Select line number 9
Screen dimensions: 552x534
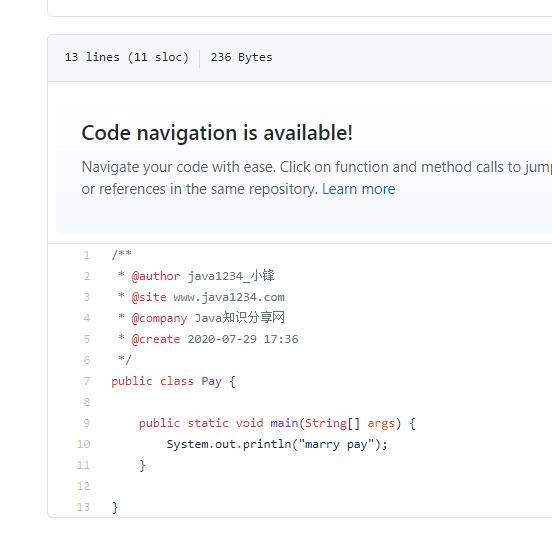[x=87, y=423]
